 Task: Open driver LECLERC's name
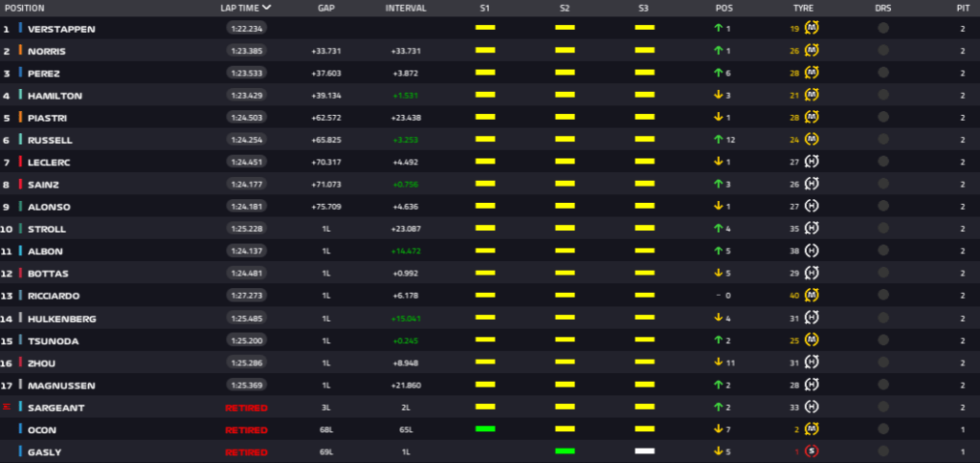click(49, 163)
